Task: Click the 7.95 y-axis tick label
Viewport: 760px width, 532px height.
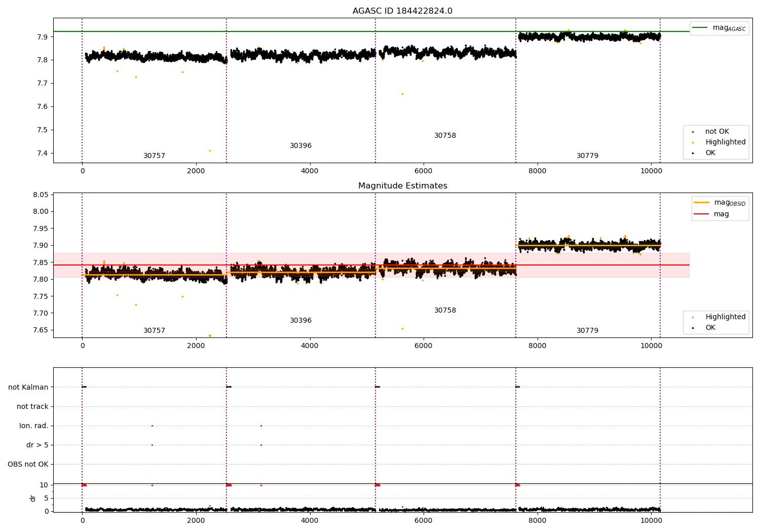Action: [41, 229]
